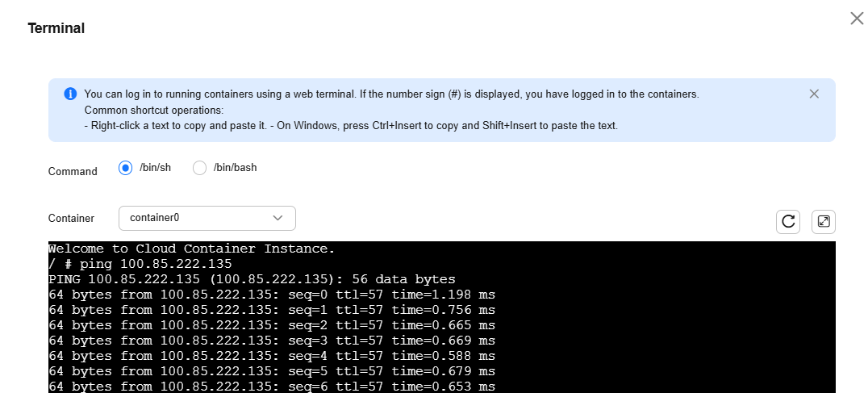Screen dimensions: 868x393
Task: Click the Welcome to Cloud Container Instance line
Action: 191,249
